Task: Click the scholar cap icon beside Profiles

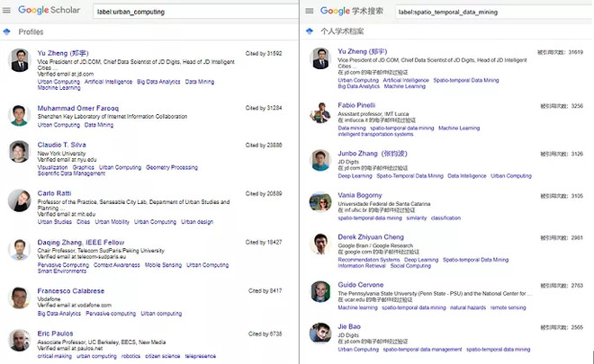Action: (7, 31)
